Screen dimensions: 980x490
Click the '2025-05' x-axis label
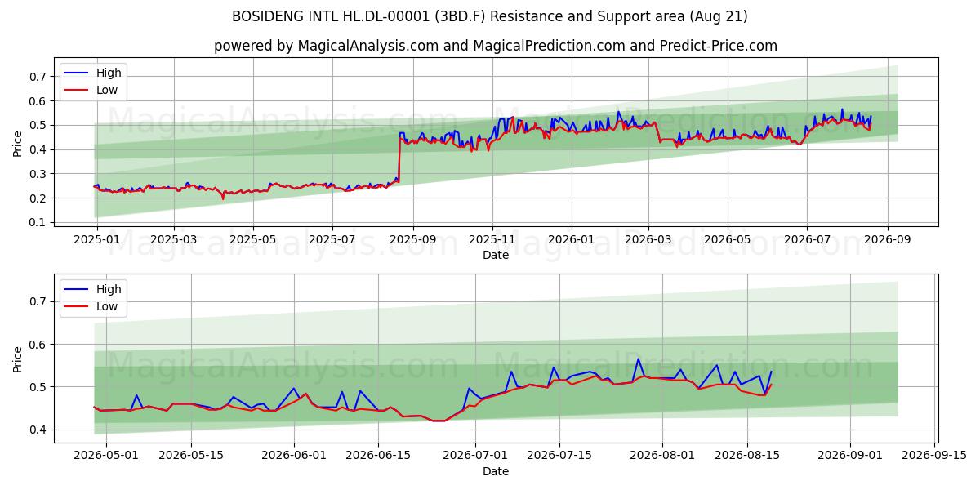[252, 240]
